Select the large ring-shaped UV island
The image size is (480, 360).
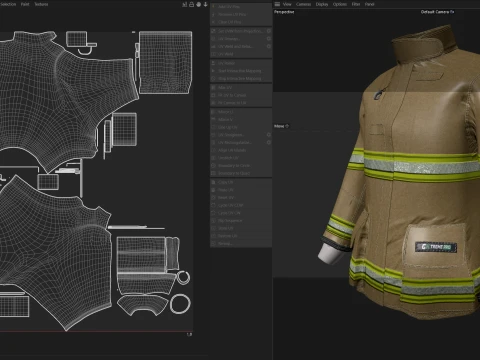(x=180, y=304)
